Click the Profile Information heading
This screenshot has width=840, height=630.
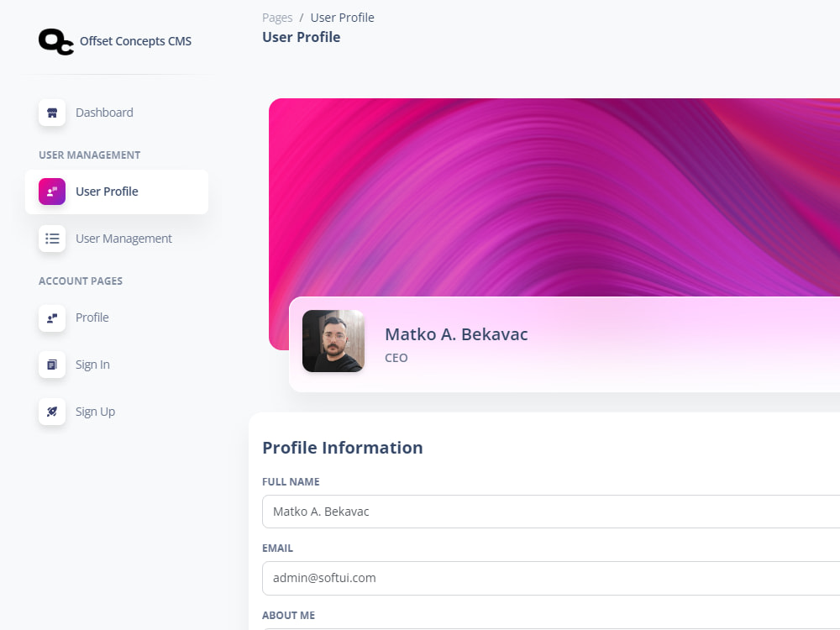click(343, 448)
